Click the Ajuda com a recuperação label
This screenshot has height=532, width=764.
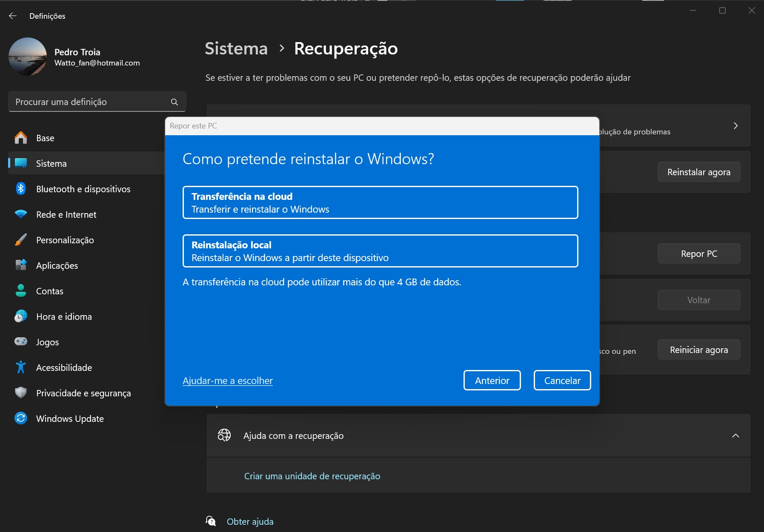click(x=293, y=436)
